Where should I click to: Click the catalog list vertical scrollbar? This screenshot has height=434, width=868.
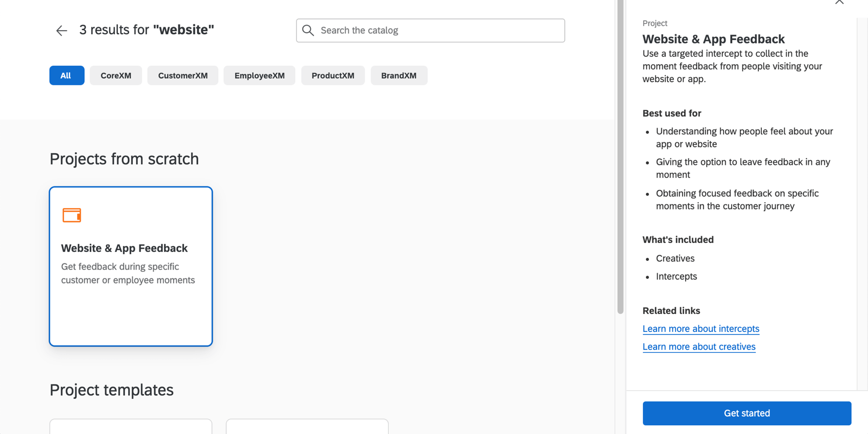tap(620, 156)
